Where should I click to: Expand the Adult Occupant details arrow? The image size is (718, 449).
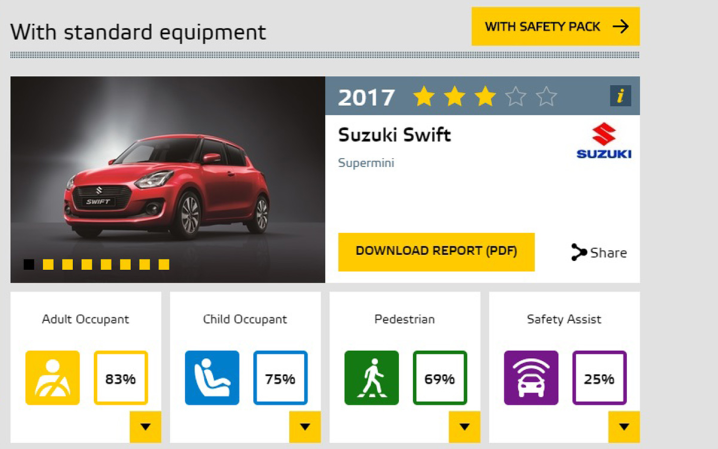146,427
